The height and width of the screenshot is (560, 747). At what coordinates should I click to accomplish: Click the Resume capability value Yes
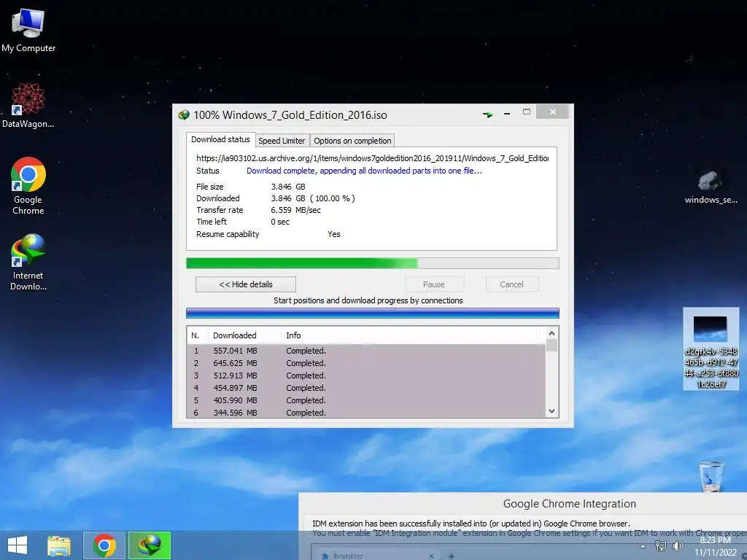(x=334, y=234)
